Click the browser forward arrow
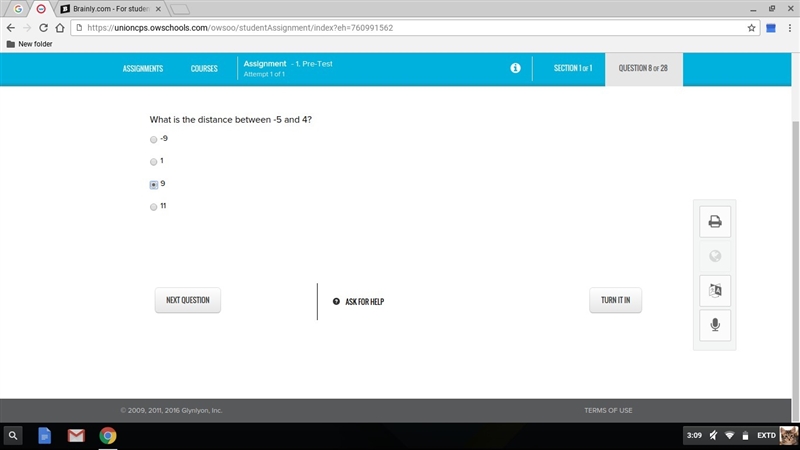The height and width of the screenshot is (450, 800). pyautogui.click(x=27, y=28)
